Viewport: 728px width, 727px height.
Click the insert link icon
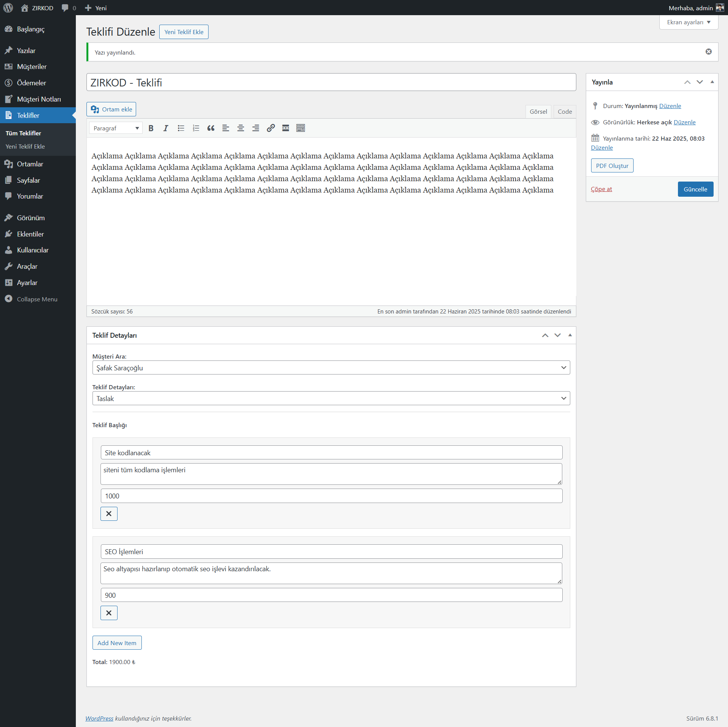tap(270, 128)
